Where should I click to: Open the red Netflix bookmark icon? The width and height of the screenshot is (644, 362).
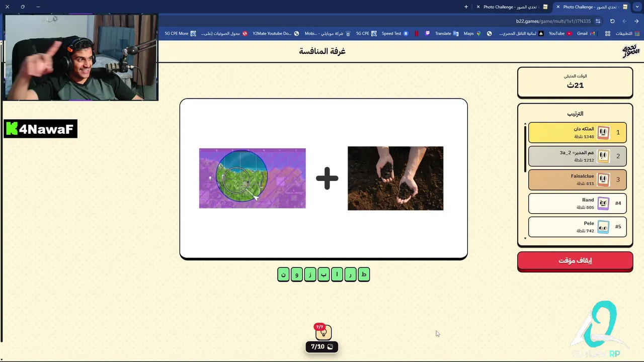(x=417, y=34)
